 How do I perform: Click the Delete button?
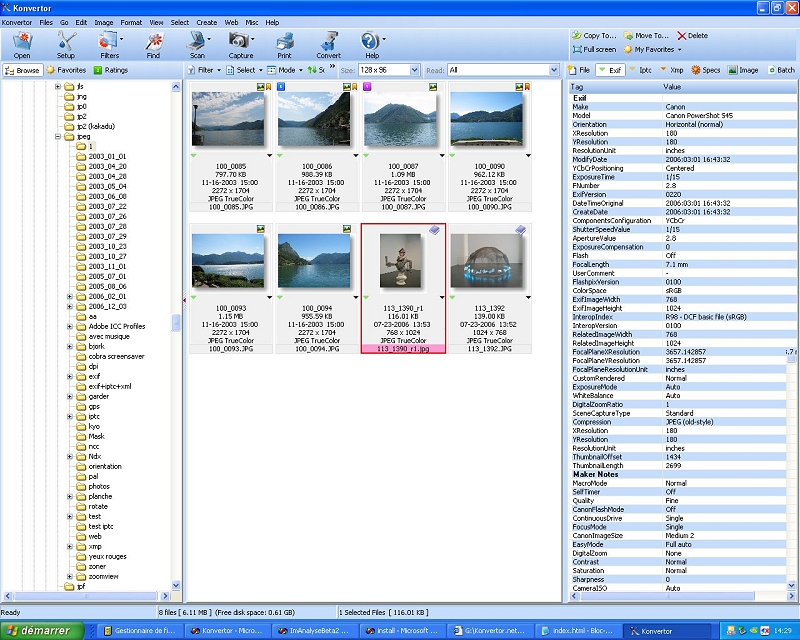[692, 35]
